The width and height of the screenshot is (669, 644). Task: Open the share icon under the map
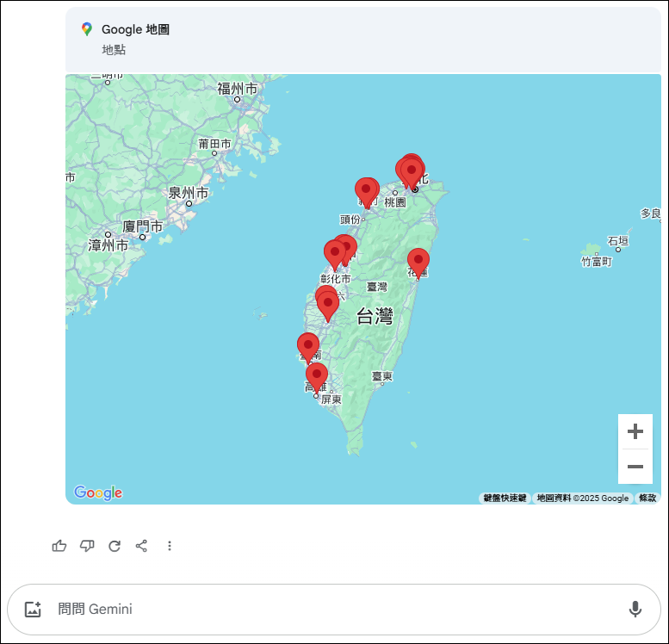pyautogui.click(x=141, y=546)
